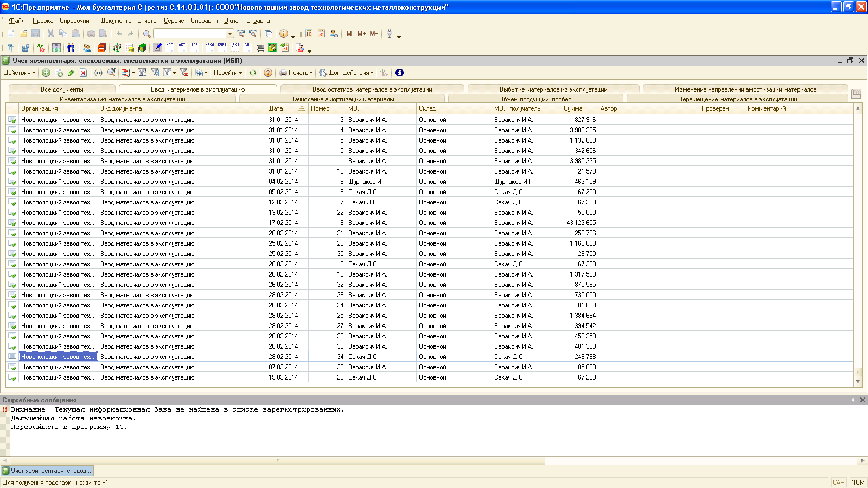868x488 pixels.
Task: Click the ТОВ document icon
Action: click(x=194, y=48)
